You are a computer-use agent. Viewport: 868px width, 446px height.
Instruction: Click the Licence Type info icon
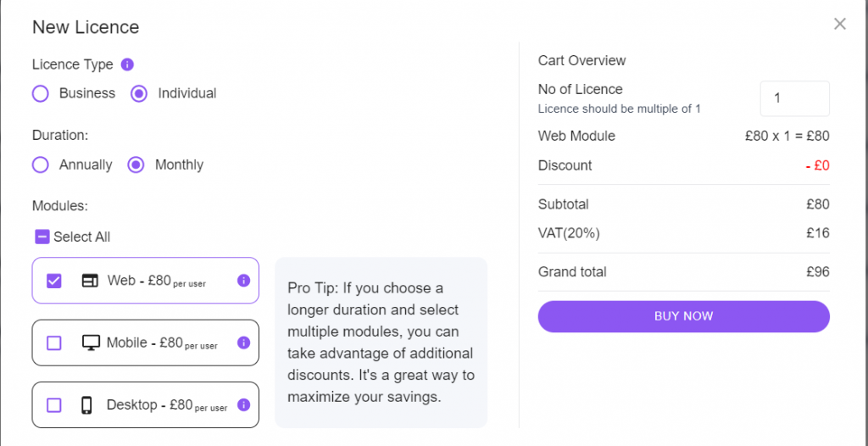[x=127, y=64]
